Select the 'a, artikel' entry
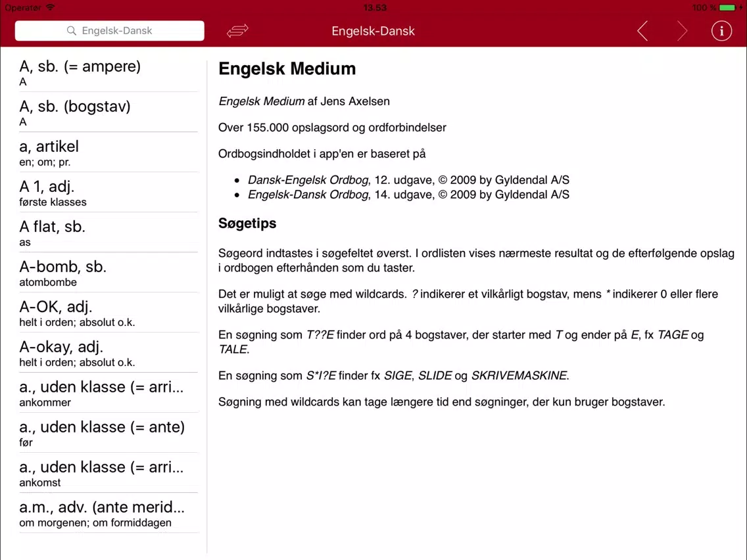 point(108,152)
